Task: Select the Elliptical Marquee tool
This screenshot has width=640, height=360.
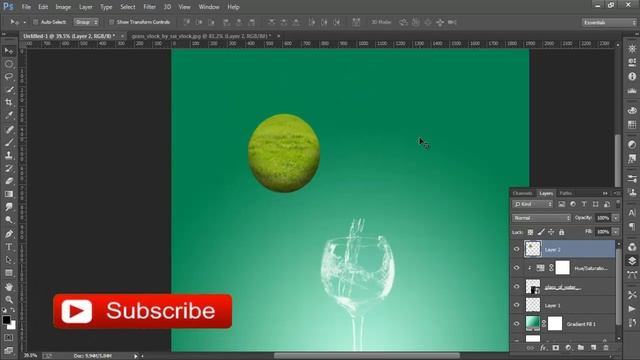Action: click(x=9, y=64)
